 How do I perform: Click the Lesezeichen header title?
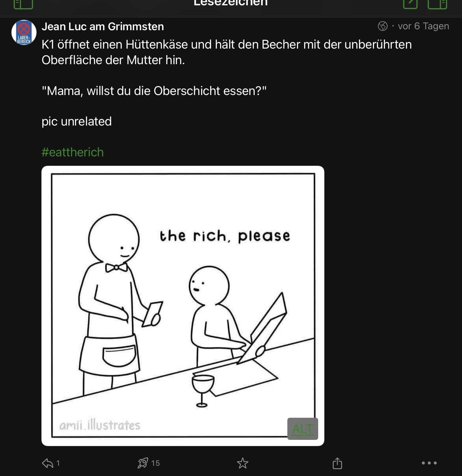tap(231, 3)
